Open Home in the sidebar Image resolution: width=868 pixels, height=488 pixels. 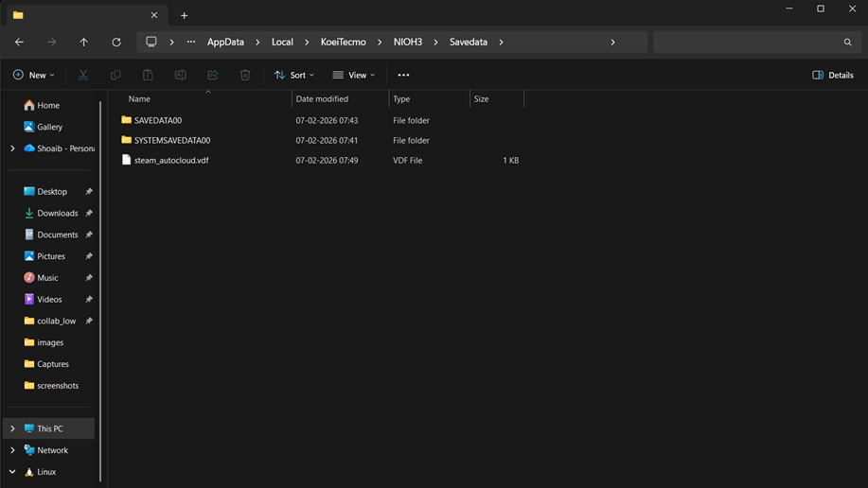point(48,105)
